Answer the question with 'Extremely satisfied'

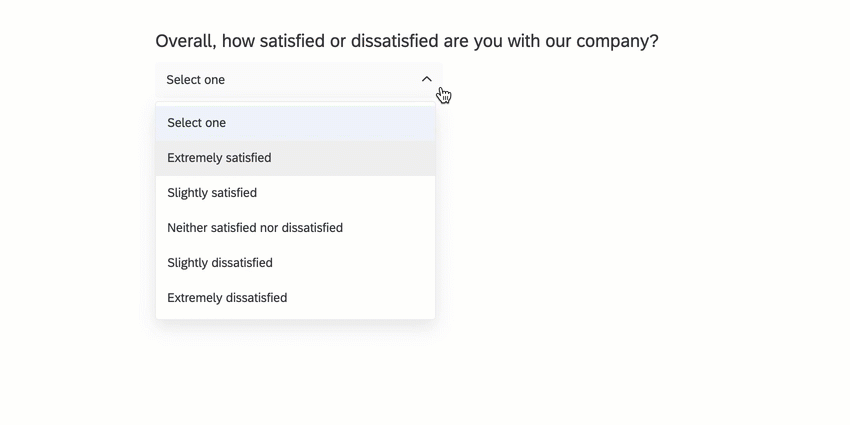click(219, 158)
